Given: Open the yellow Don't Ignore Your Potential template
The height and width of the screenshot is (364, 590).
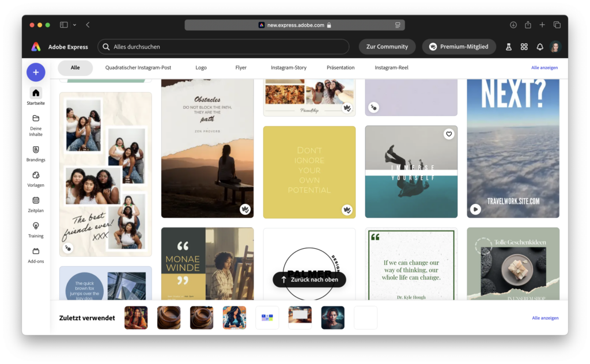Looking at the screenshot, I should tap(309, 172).
